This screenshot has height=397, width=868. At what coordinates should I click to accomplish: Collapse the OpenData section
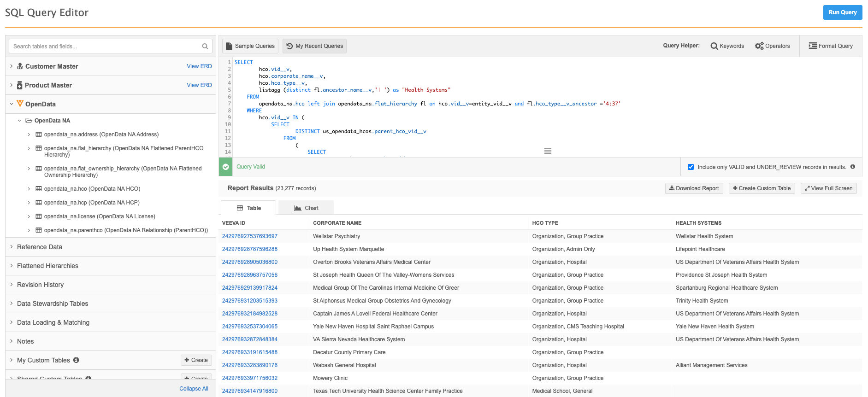click(12, 104)
